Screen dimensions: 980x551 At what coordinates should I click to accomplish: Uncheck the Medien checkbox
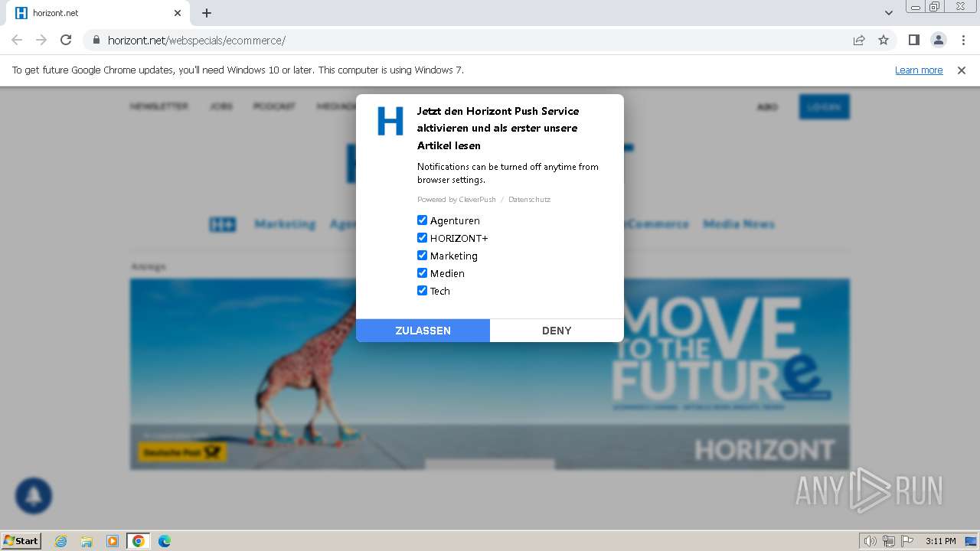click(x=422, y=272)
